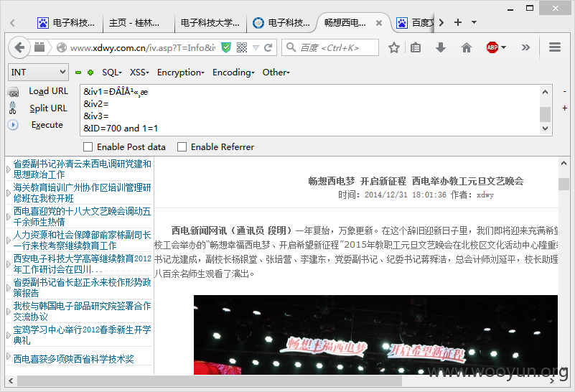Viewport: 575px width, 392px height.
Task: Click the Execute play icon
Action: click(13, 125)
